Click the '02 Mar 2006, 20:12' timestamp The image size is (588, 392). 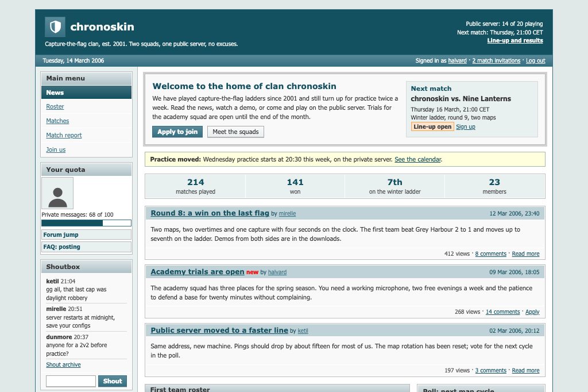coord(514,330)
